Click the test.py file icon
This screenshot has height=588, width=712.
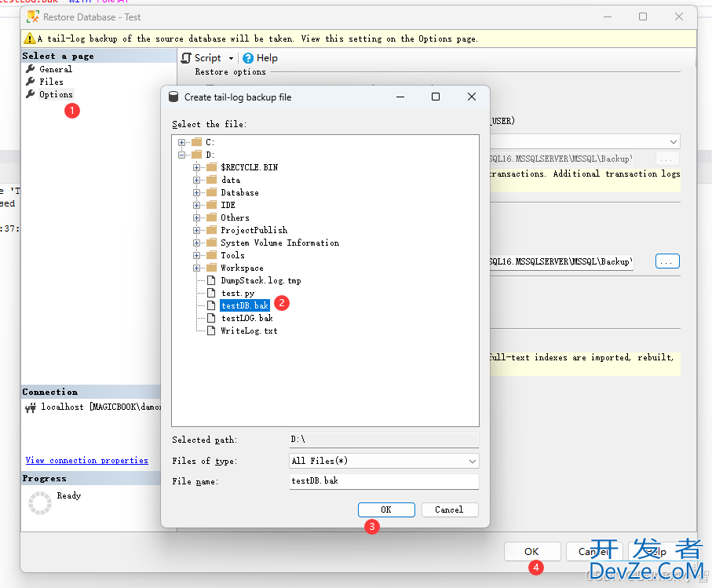coord(211,293)
